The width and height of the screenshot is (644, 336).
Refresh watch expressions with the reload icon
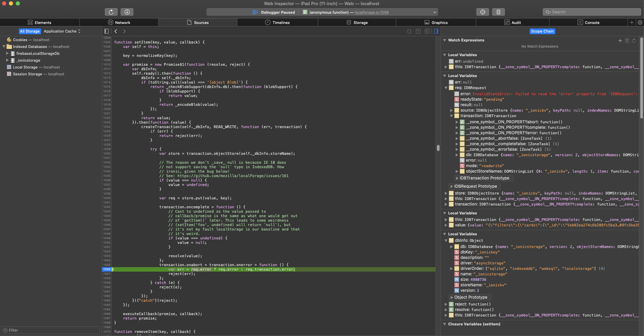pyautogui.click(x=634, y=40)
